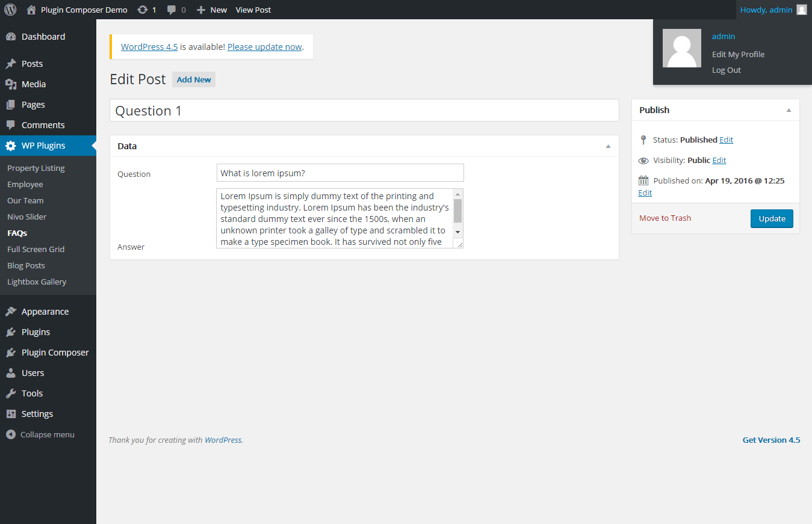Click the home icon beside Plugin Composer Demo

tap(31, 10)
